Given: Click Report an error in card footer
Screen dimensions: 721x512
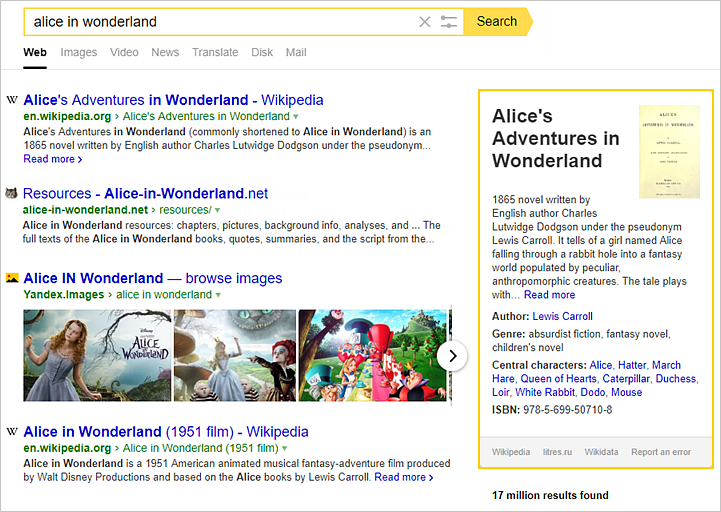Looking at the screenshot, I should coord(661,452).
